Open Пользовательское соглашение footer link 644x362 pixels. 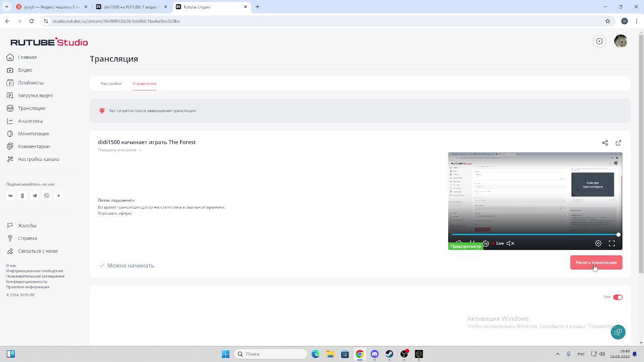coord(35,276)
